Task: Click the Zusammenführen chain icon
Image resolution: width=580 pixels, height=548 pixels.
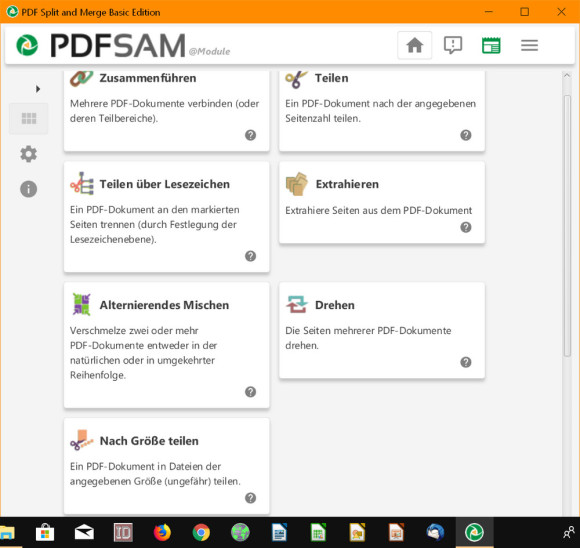Action: [81, 78]
